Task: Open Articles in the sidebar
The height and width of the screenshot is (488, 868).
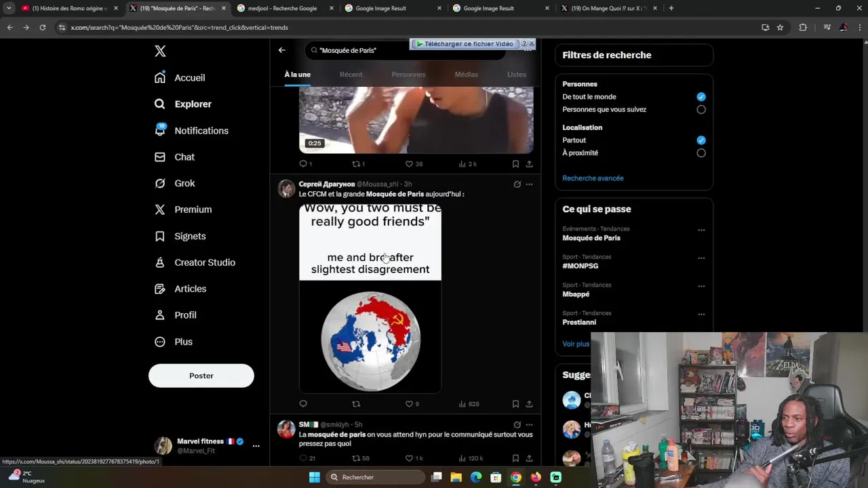Action: [180, 289]
